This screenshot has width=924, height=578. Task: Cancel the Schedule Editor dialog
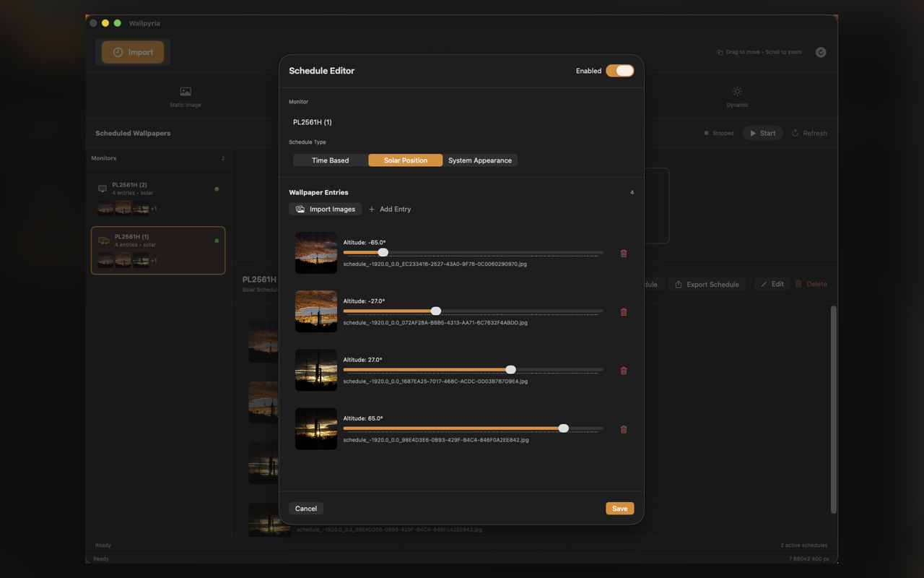(x=306, y=509)
